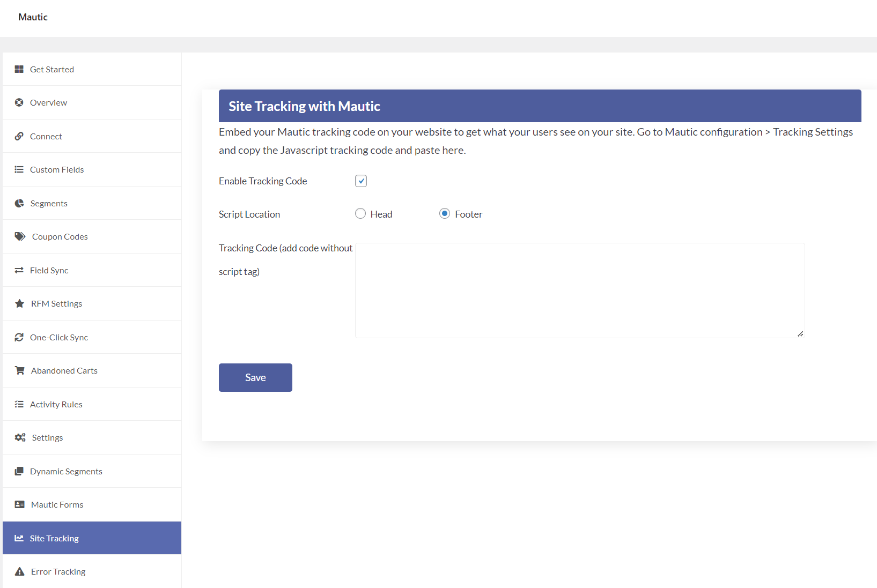Image resolution: width=877 pixels, height=588 pixels.
Task: Open RFM Settings page
Action: coord(92,303)
